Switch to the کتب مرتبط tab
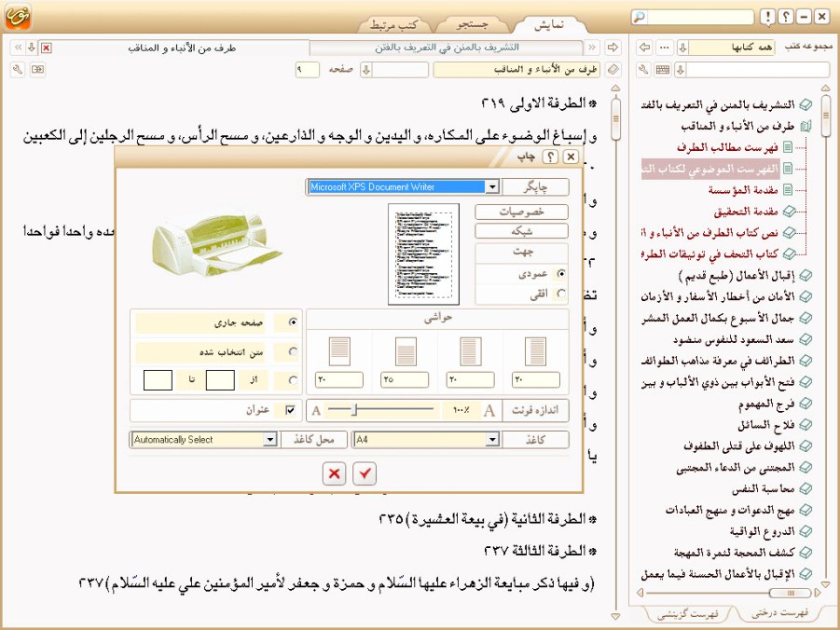Viewport: 840px width, 630px height. (x=393, y=24)
